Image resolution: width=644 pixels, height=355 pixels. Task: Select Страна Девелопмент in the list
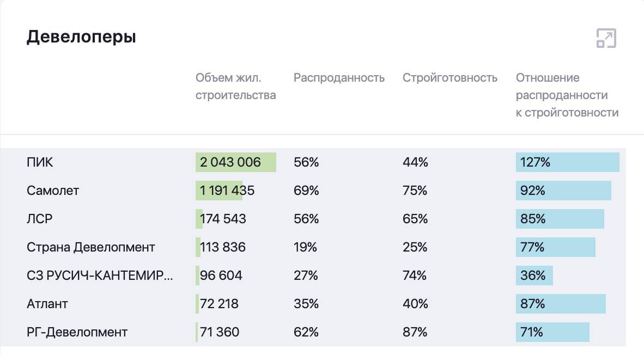91,247
